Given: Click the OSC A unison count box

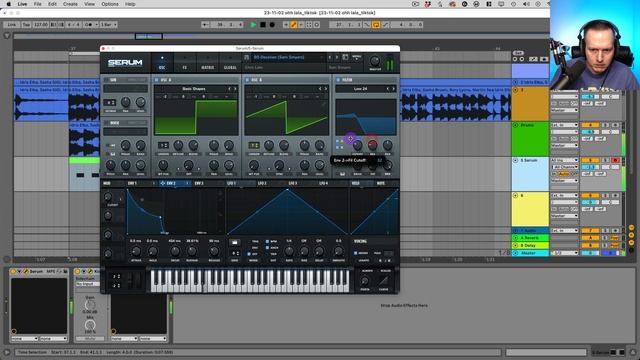Looking at the screenshot, I should coord(163,145).
